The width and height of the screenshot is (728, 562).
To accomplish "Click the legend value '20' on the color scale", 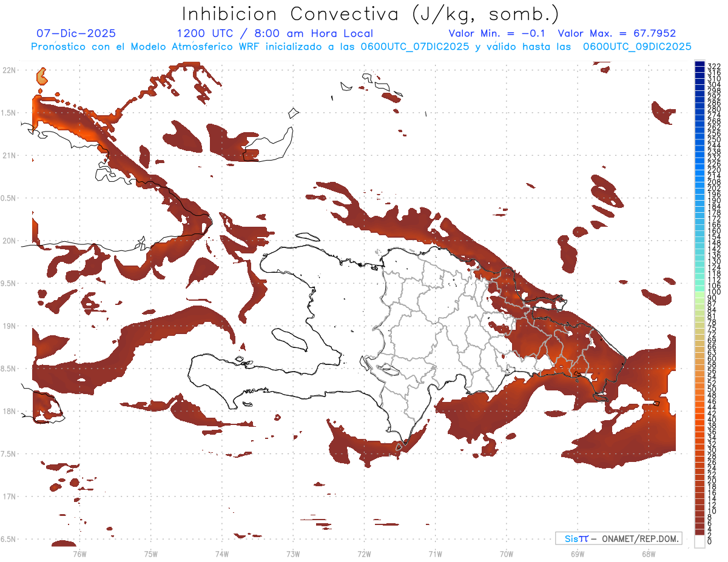I will (712, 481).
